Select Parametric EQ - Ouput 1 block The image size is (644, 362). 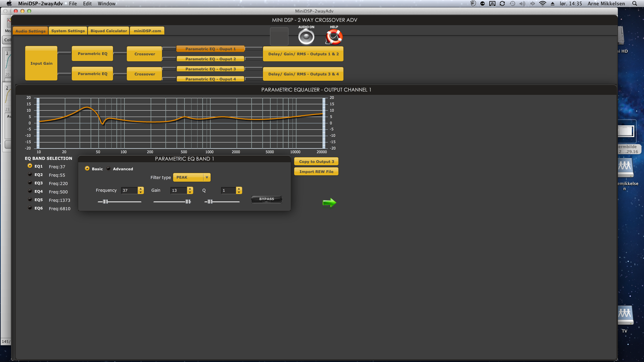[210, 49]
